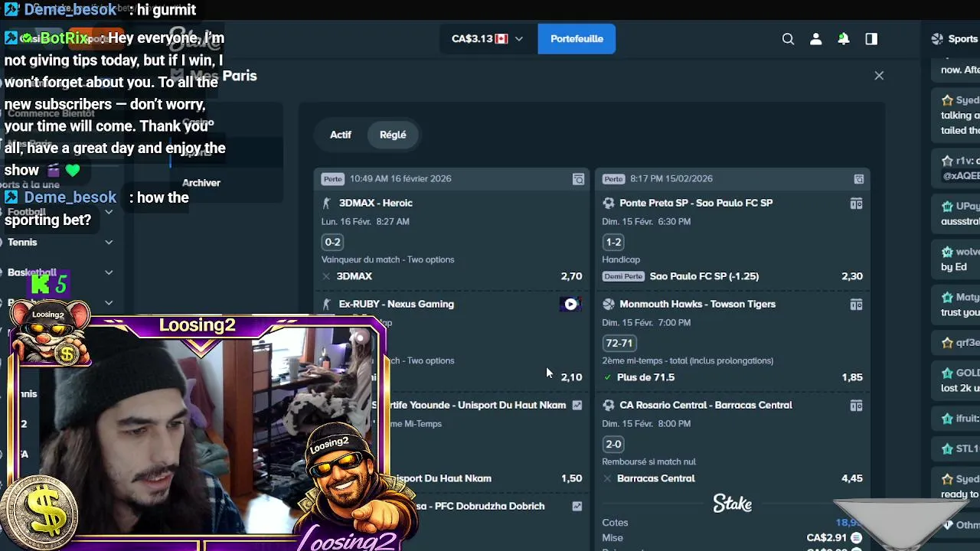Open the CA$3.13 balance dropdown
Viewport: 980px width, 551px height.
487,39
